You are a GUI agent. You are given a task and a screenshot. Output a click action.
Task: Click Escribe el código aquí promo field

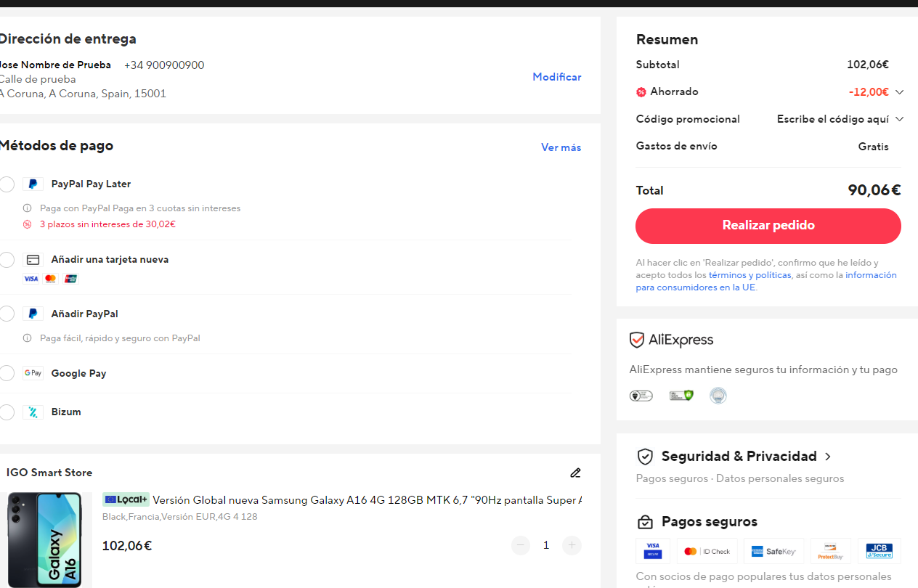coord(833,119)
